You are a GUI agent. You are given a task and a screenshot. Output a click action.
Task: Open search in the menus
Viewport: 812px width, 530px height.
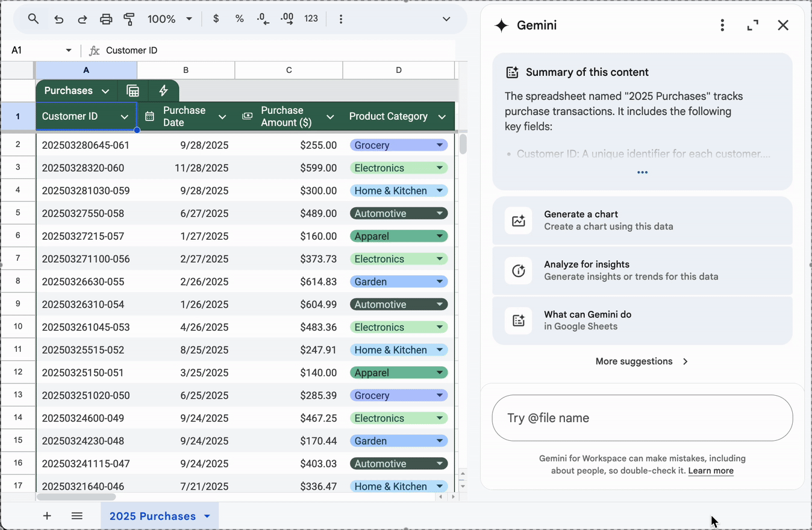tap(33, 19)
